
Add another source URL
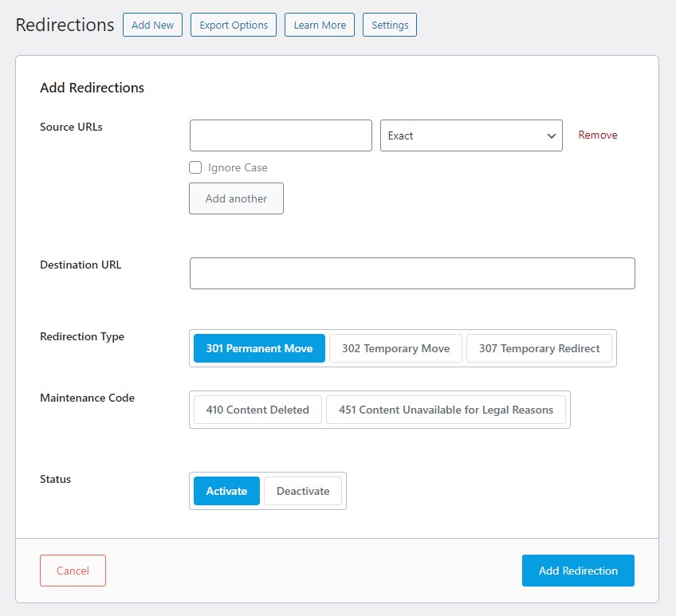coord(236,198)
